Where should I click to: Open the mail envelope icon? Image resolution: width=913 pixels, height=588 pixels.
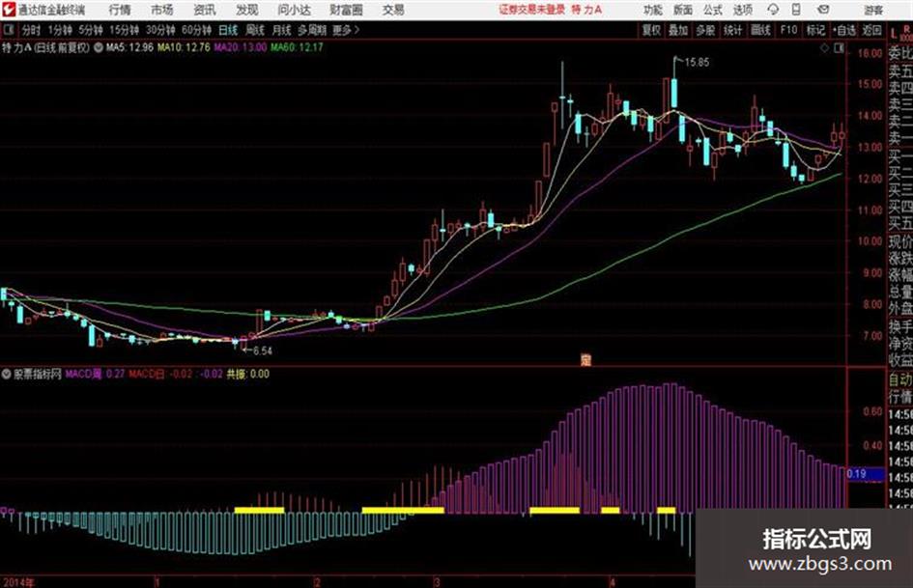[x=823, y=10]
